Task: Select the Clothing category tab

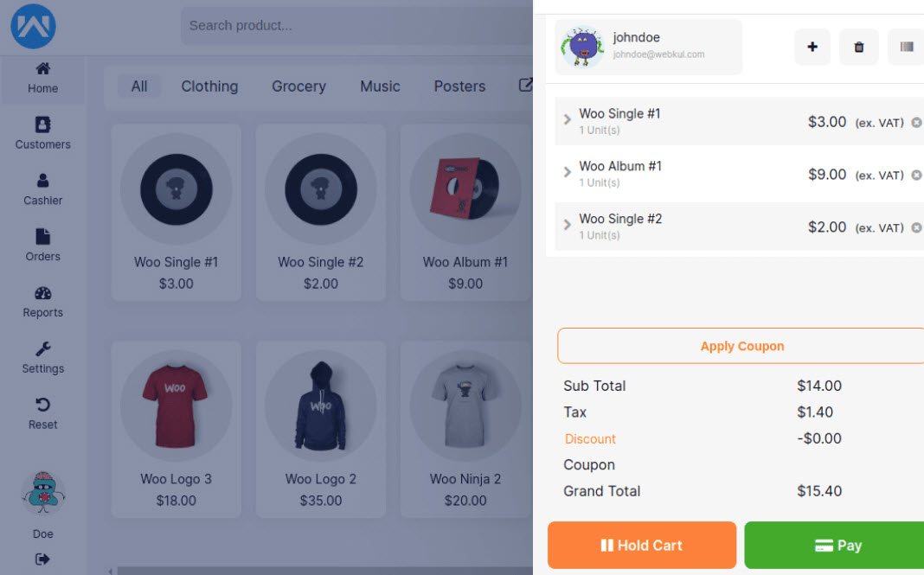Action: coord(209,86)
